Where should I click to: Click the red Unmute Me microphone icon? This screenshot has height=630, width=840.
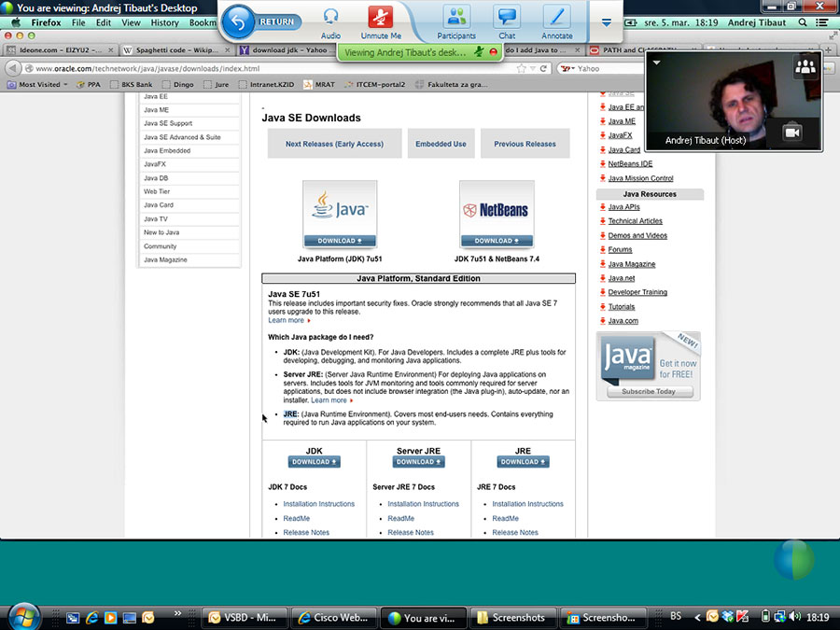click(381, 23)
